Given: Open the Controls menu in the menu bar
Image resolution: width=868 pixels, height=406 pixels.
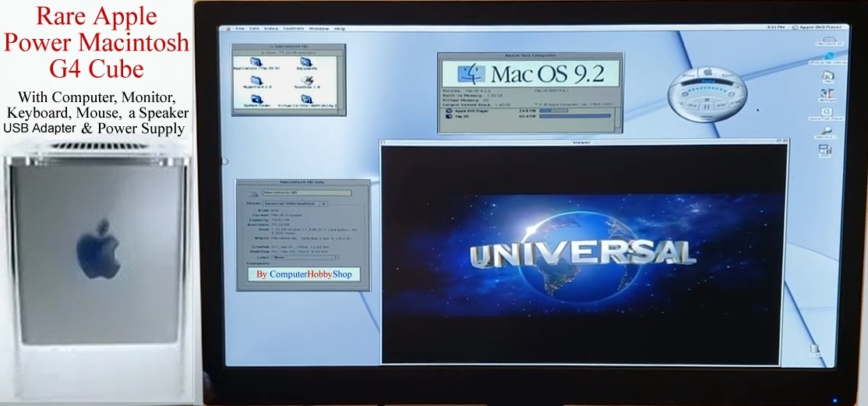Looking at the screenshot, I should click(292, 28).
